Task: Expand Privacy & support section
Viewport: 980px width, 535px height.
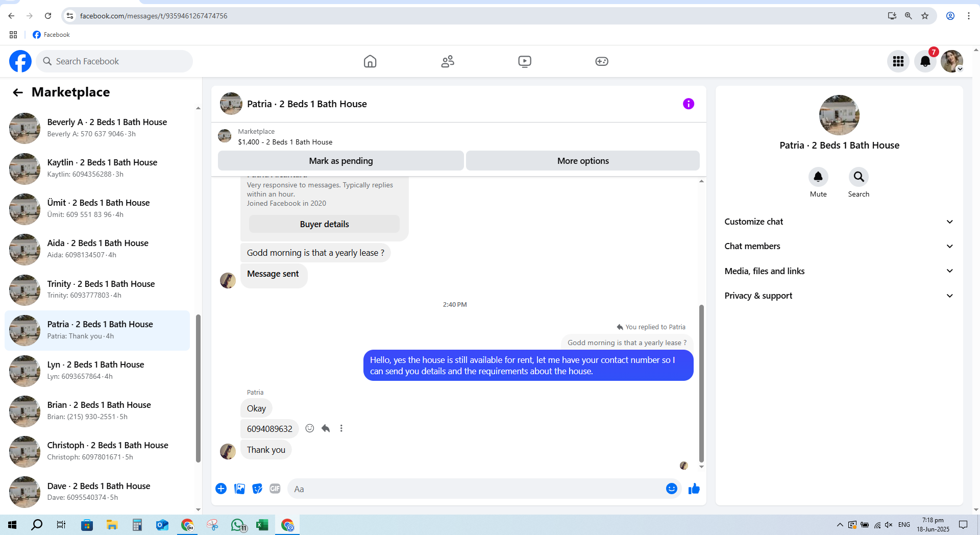Action: point(839,296)
